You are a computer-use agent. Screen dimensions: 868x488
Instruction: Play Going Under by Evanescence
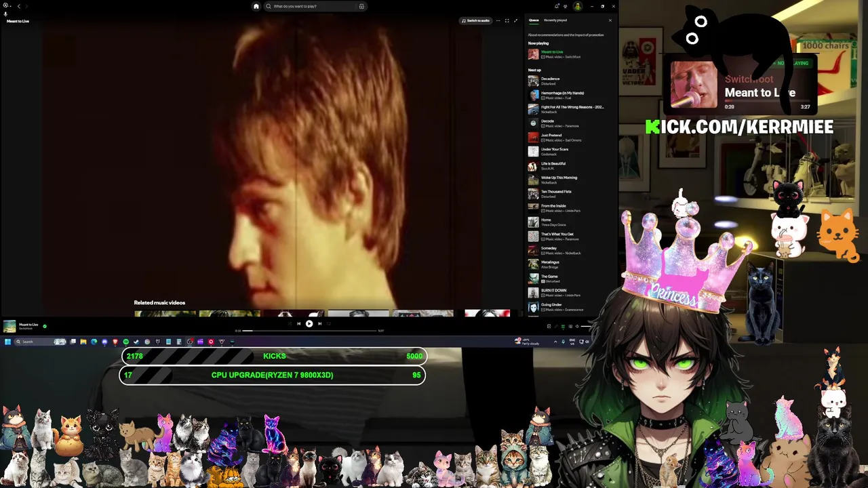(568, 307)
